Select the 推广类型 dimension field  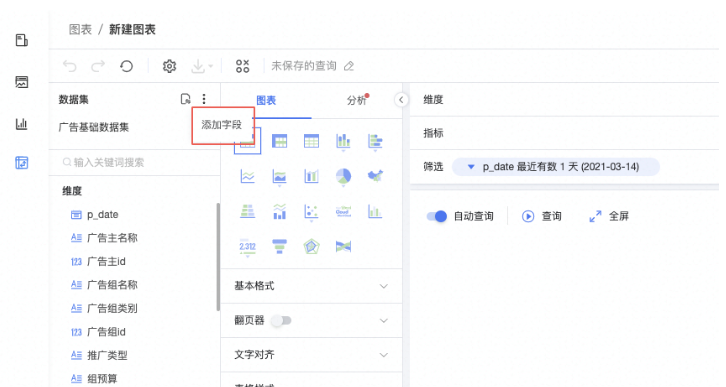pos(99,356)
